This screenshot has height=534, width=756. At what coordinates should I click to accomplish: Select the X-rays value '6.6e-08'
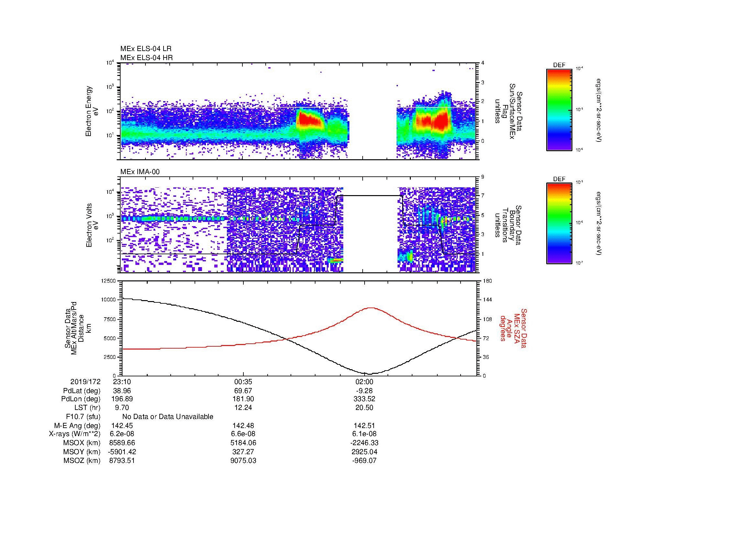click(243, 434)
